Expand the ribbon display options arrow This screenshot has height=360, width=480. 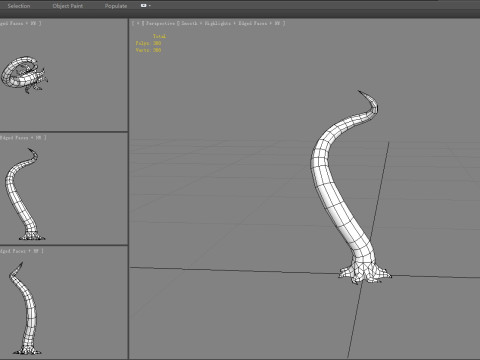(150, 6)
